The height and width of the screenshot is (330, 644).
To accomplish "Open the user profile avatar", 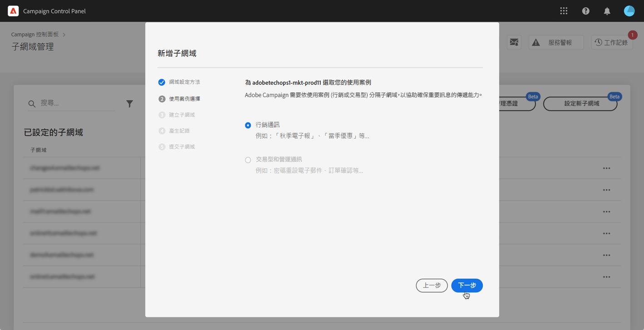I will [629, 11].
